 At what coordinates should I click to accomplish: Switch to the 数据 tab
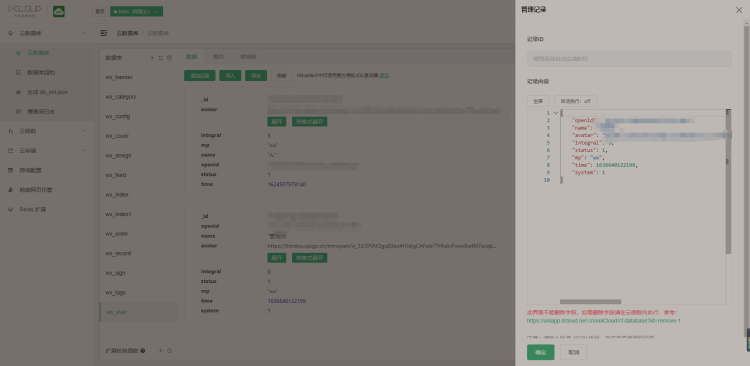(x=191, y=56)
